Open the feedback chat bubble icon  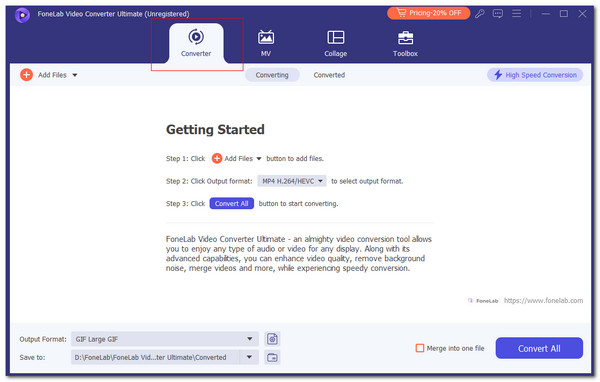498,14
